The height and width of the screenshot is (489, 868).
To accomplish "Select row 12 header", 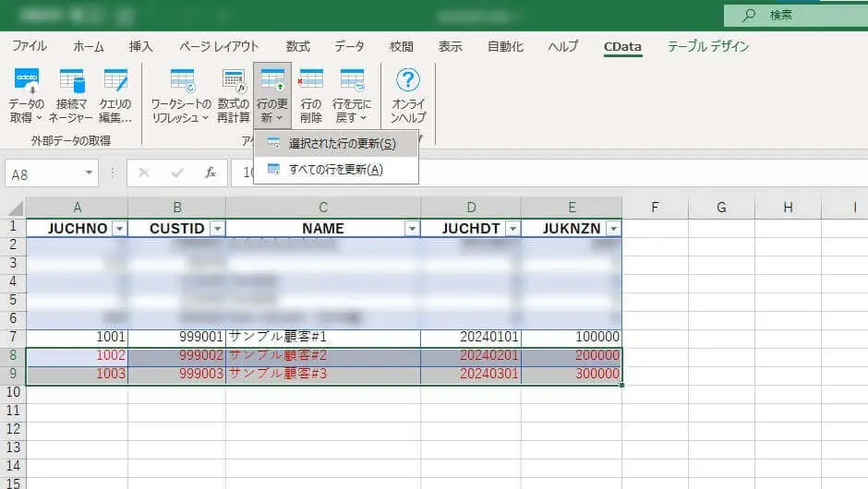I will [x=13, y=429].
